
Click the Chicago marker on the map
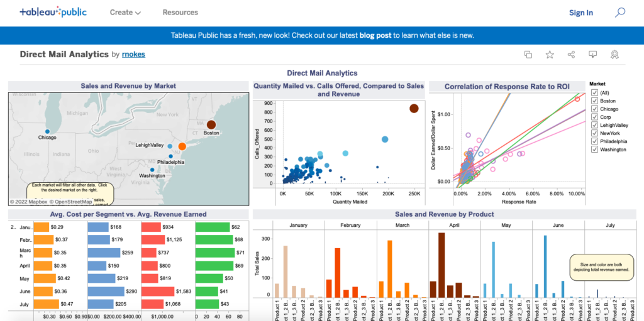click(47, 131)
